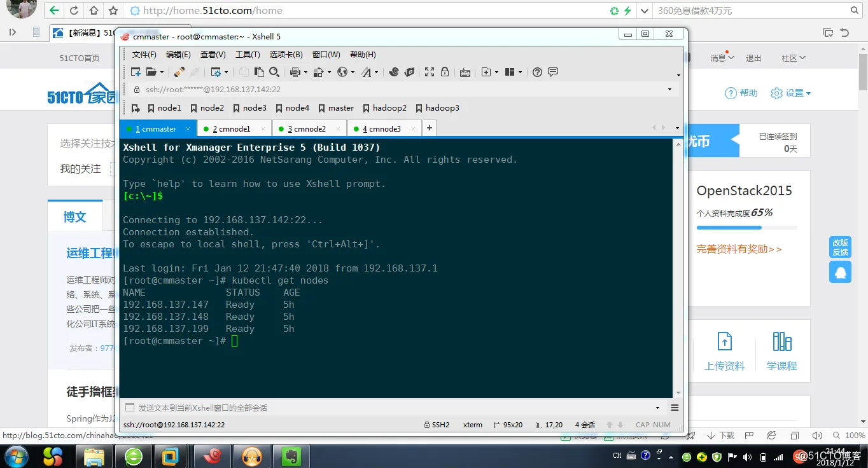This screenshot has width=868, height=468.
Task: Click the browser address bar URL field
Action: [369, 11]
